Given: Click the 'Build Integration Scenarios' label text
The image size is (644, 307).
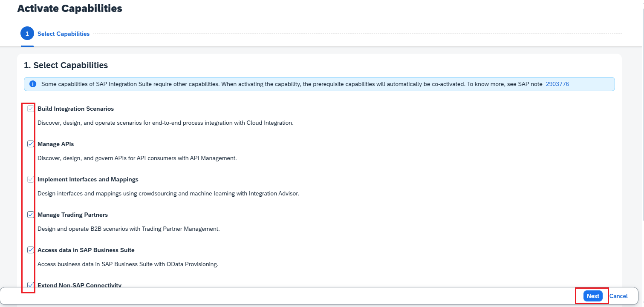Looking at the screenshot, I should (x=75, y=109).
